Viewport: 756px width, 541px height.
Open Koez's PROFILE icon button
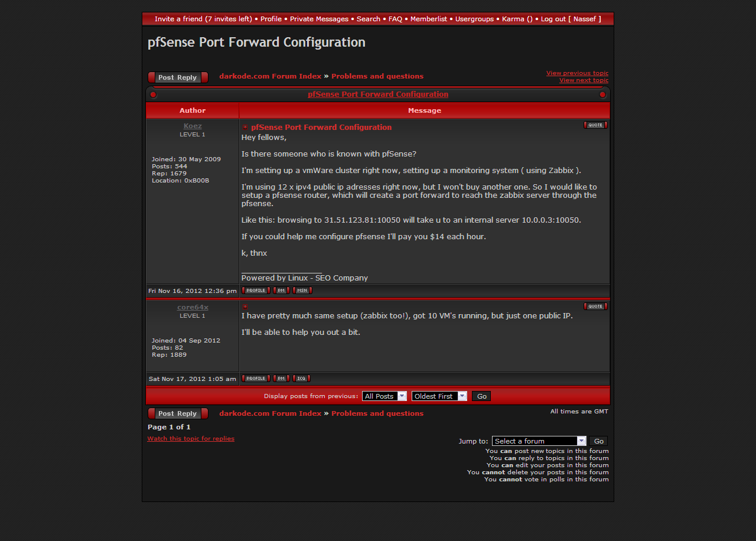(256, 291)
